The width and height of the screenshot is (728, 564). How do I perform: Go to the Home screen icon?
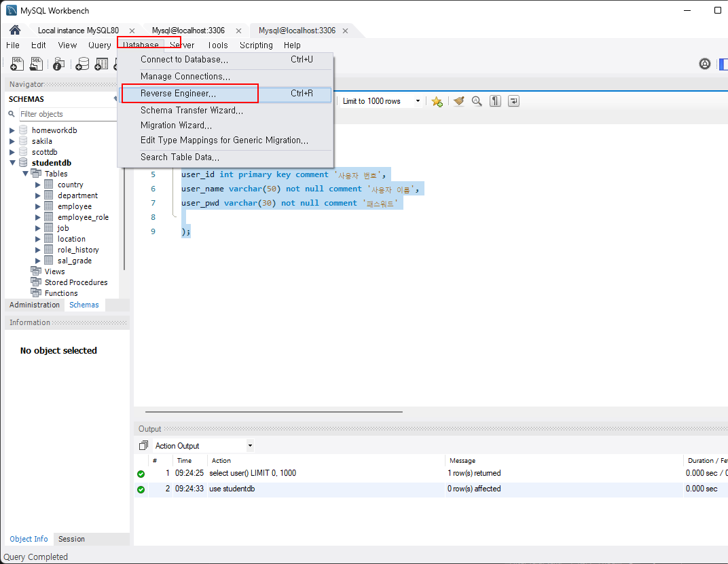click(15, 30)
